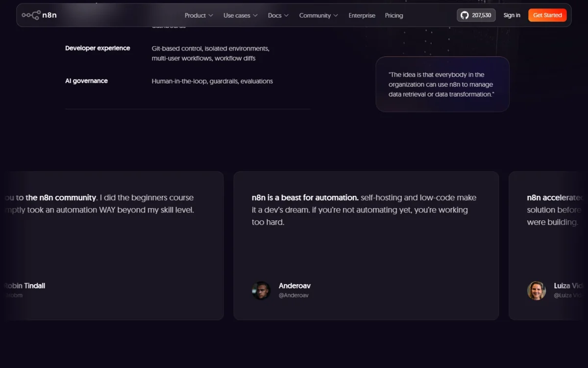Click the GitHub icon in star counter
The image size is (588, 368).
(x=465, y=15)
